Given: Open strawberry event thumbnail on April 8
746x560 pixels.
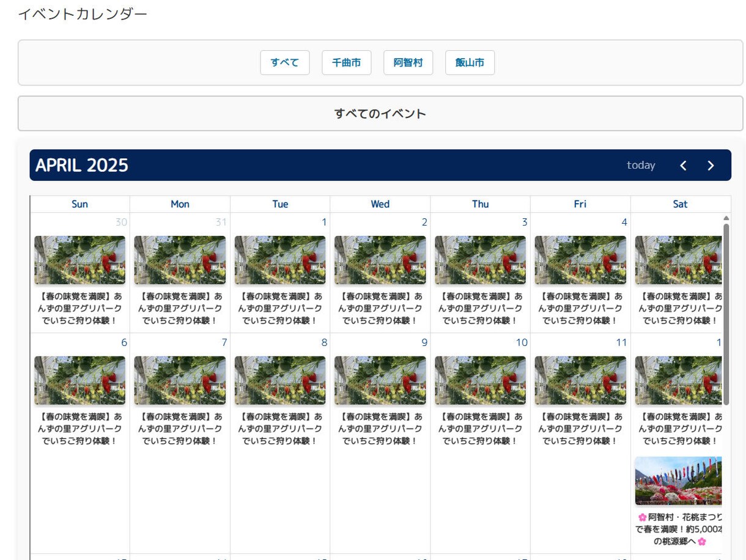Looking at the screenshot, I should click(280, 380).
